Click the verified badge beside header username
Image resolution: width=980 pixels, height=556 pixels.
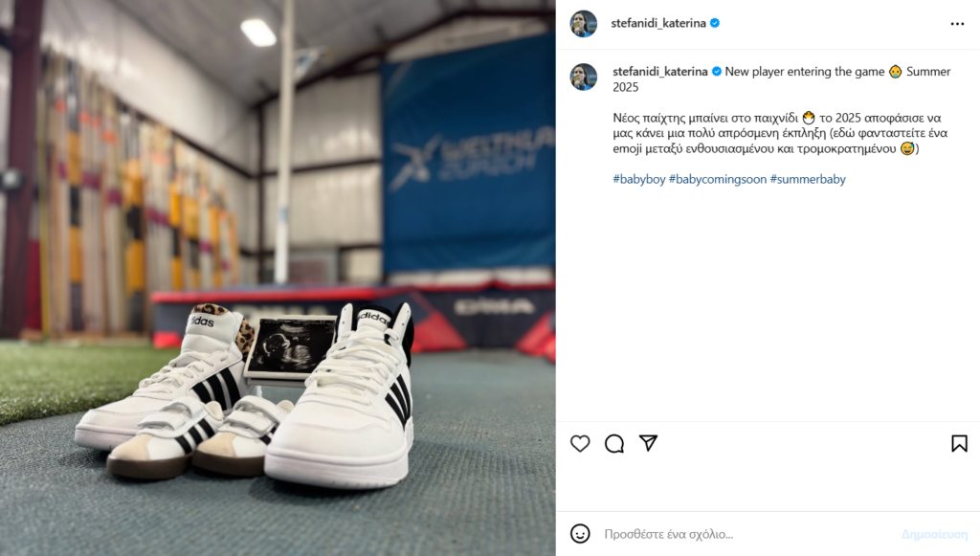(715, 23)
